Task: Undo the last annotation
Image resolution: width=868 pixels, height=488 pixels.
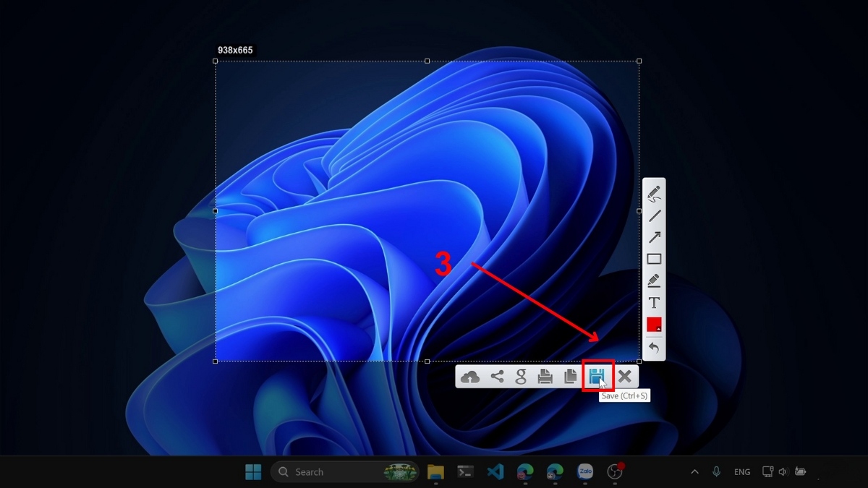Action: coord(654,348)
